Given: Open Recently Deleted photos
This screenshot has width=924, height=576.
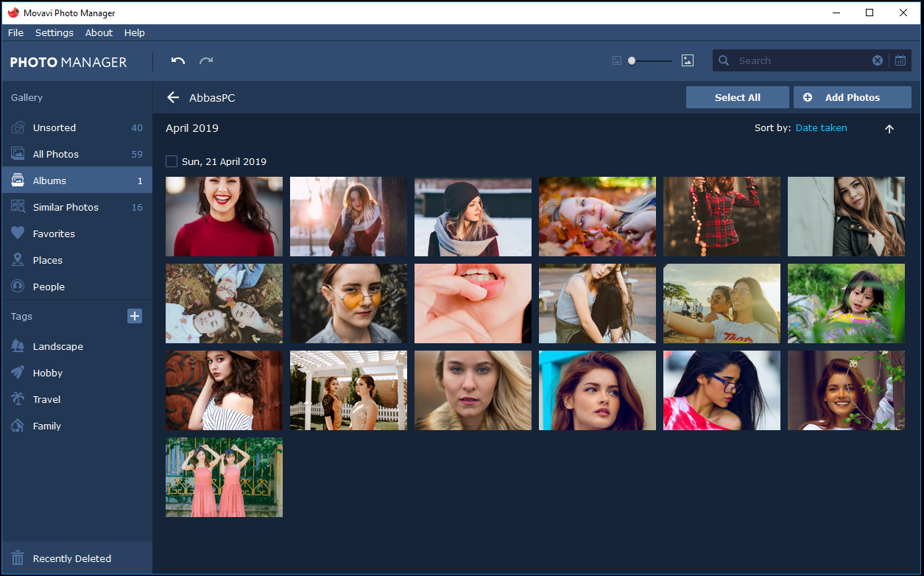Looking at the screenshot, I should 77,558.
